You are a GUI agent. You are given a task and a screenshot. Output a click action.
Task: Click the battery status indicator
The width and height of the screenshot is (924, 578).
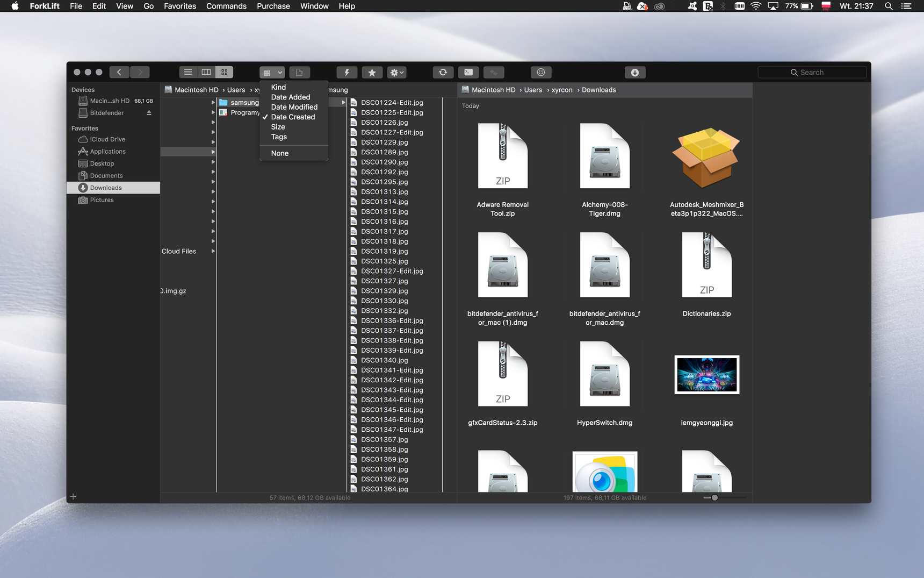point(799,6)
